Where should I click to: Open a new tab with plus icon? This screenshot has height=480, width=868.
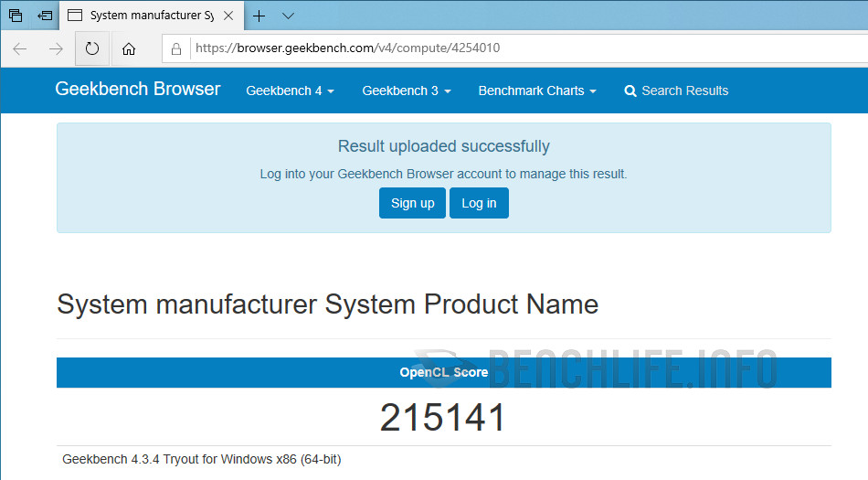259,16
